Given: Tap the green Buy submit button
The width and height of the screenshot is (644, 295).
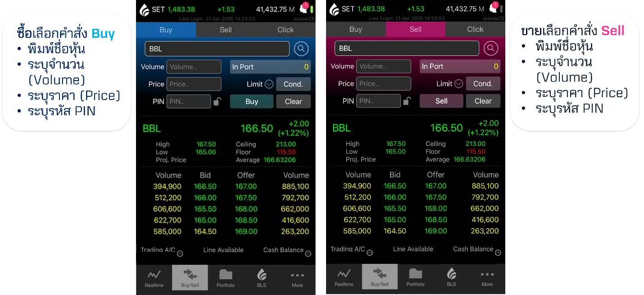Looking at the screenshot, I should coord(252,101).
